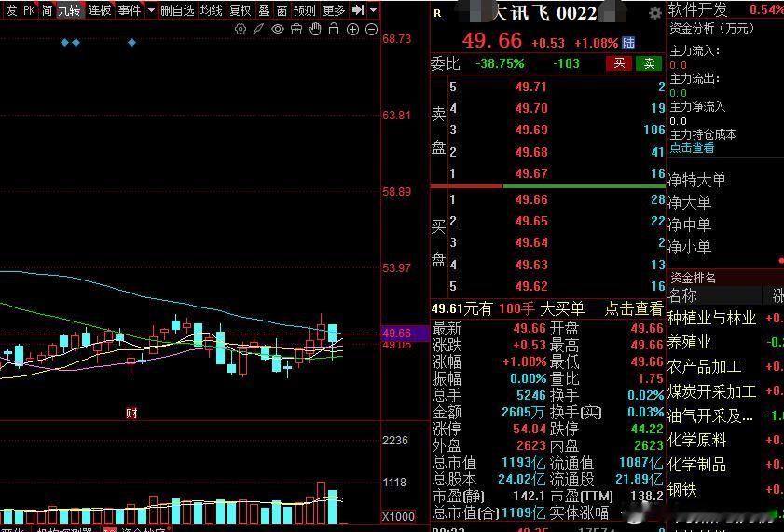Viewport: 784px width, 532px height.
Task: Select 种植业与林业 in fund ranking
Action: pos(711,318)
